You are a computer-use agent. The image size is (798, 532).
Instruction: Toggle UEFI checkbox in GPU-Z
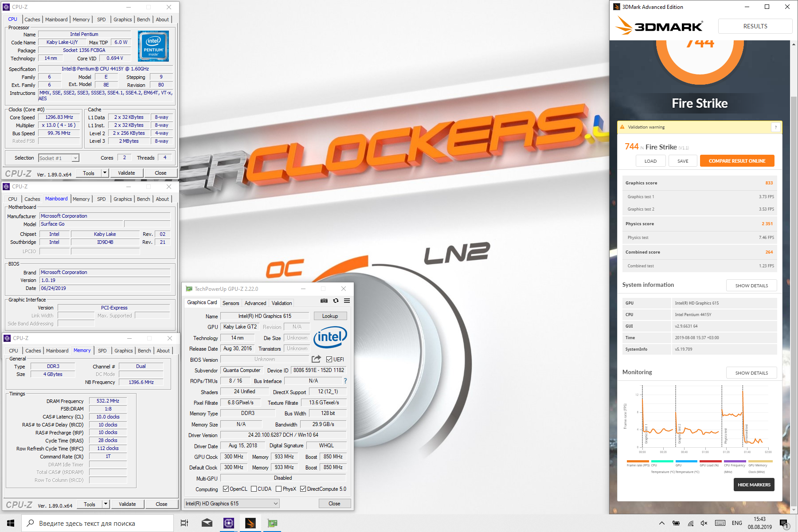pos(329,359)
